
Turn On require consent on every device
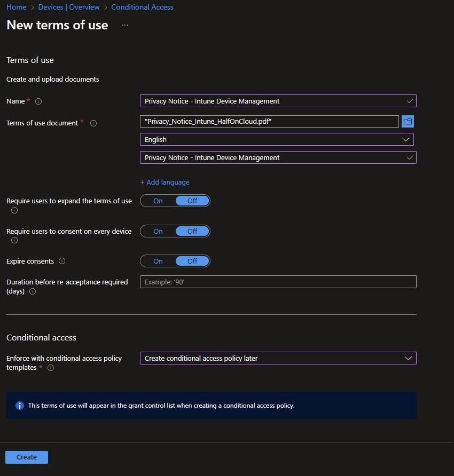158,231
